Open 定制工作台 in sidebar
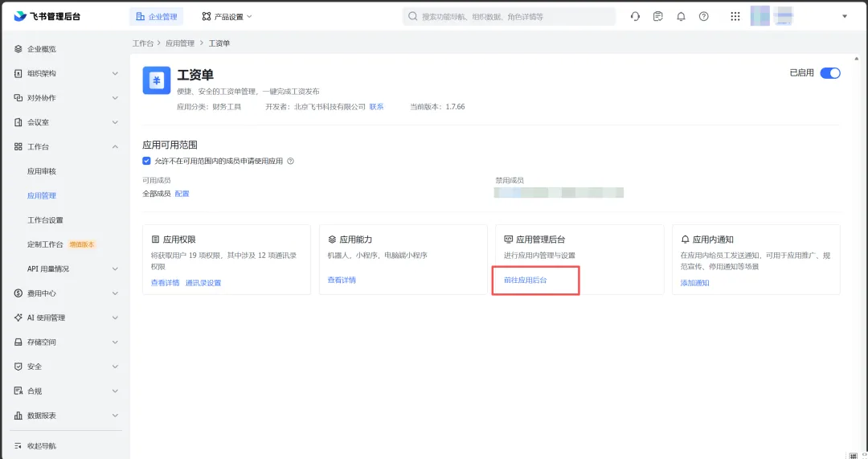Screen dimensions: 868x459 45,244
